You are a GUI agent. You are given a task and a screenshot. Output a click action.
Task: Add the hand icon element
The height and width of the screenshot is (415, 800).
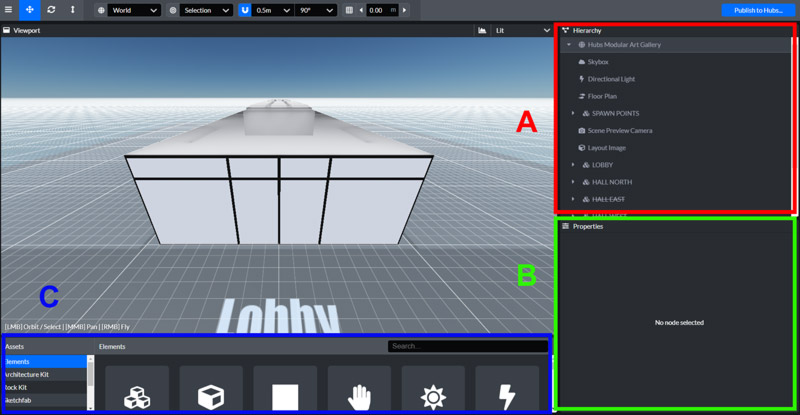(x=359, y=389)
